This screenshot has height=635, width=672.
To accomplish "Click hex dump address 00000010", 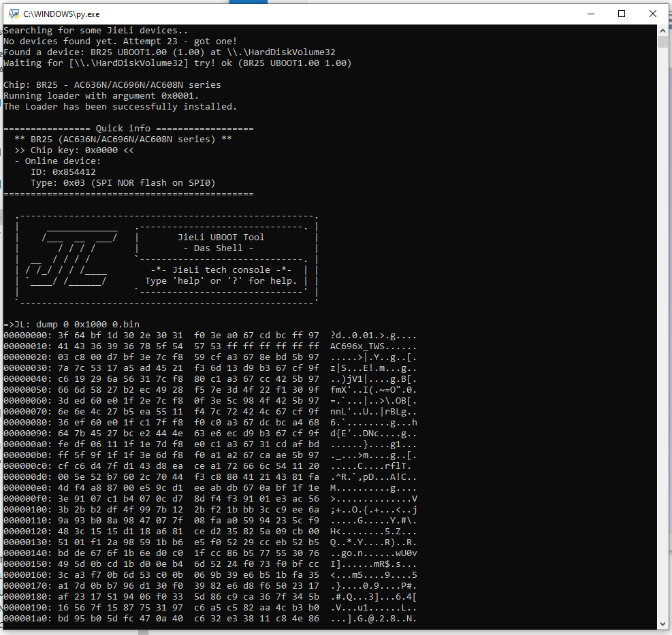I will click(x=28, y=346).
